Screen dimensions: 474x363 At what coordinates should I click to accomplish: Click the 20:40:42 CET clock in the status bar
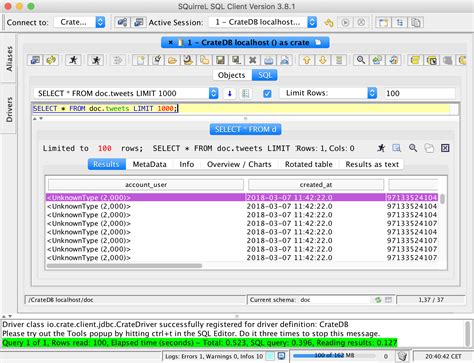(443, 356)
